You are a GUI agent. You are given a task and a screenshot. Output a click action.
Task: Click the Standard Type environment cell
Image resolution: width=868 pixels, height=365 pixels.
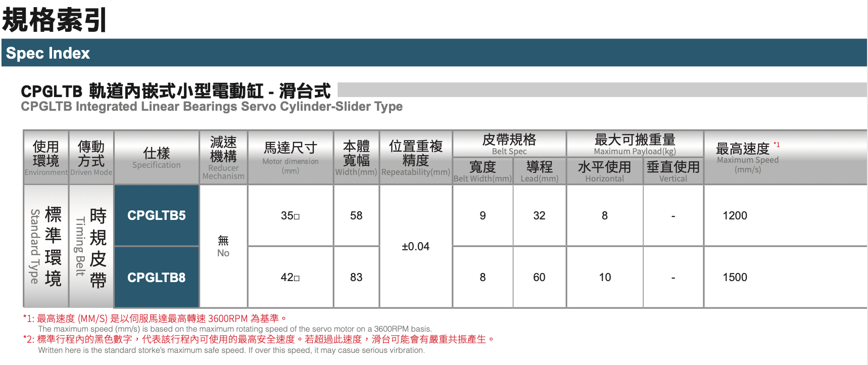[46, 246]
